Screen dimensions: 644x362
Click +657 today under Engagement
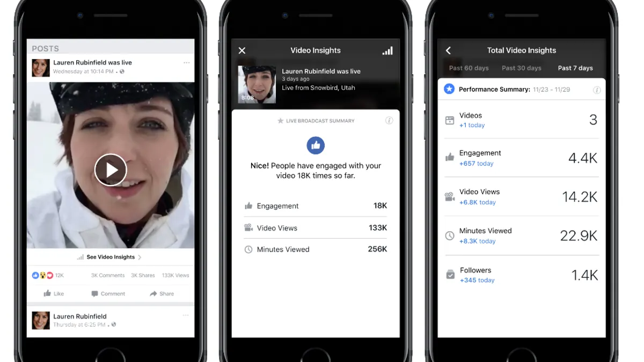(x=477, y=164)
